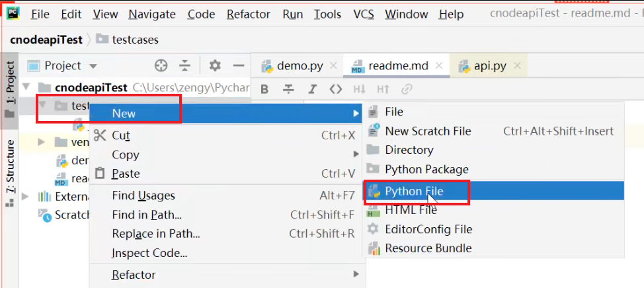644x288 pixels.
Task: Click the header level up icon
Action: 383,89
